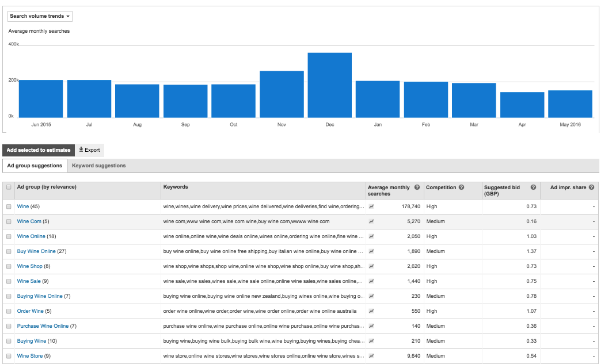Open trend chart icon for Wine Shop row
This screenshot has width=612, height=364.
coord(372,266)
